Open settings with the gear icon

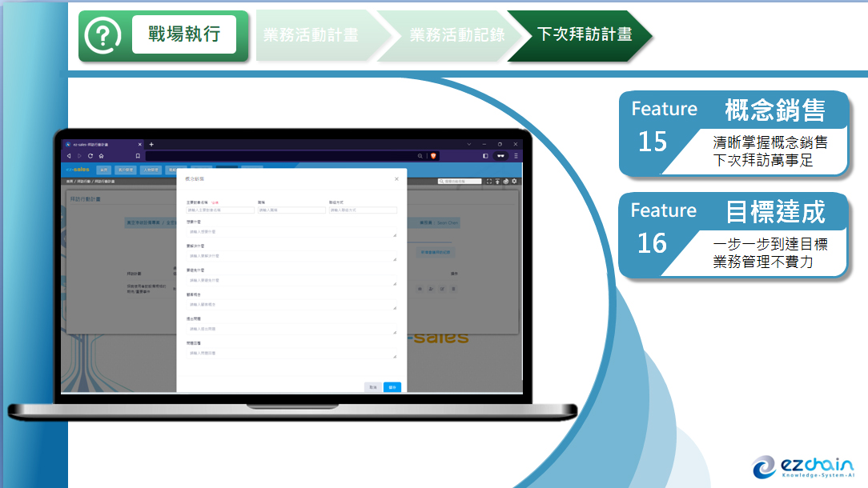514,182
